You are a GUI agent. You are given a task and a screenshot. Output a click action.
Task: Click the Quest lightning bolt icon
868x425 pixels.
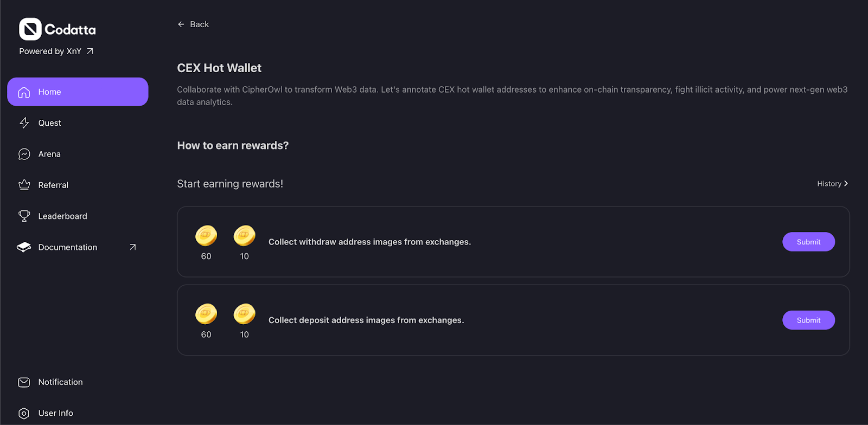(x=24, y=123)
